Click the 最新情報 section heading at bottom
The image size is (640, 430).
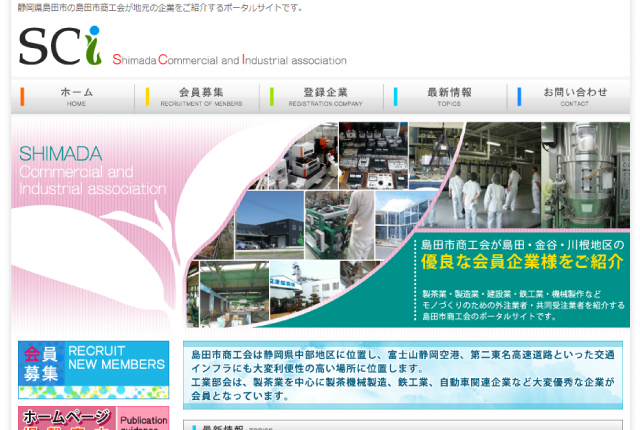tap(222, 428)
